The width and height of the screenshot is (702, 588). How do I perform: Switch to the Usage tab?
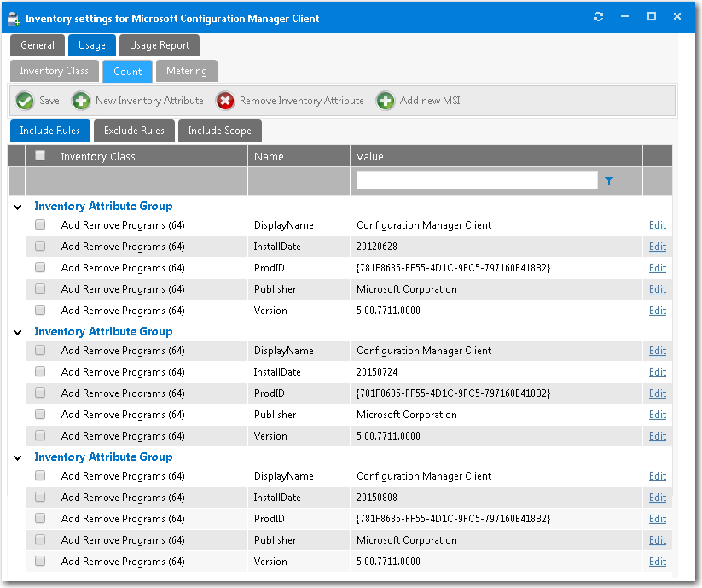(92, 45)
